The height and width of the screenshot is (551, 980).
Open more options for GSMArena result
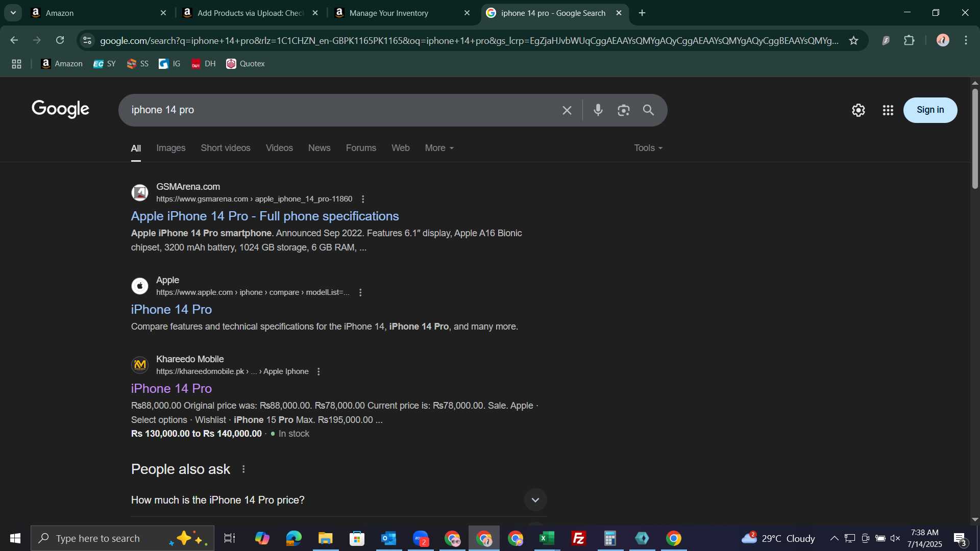(x=363, y=199)
